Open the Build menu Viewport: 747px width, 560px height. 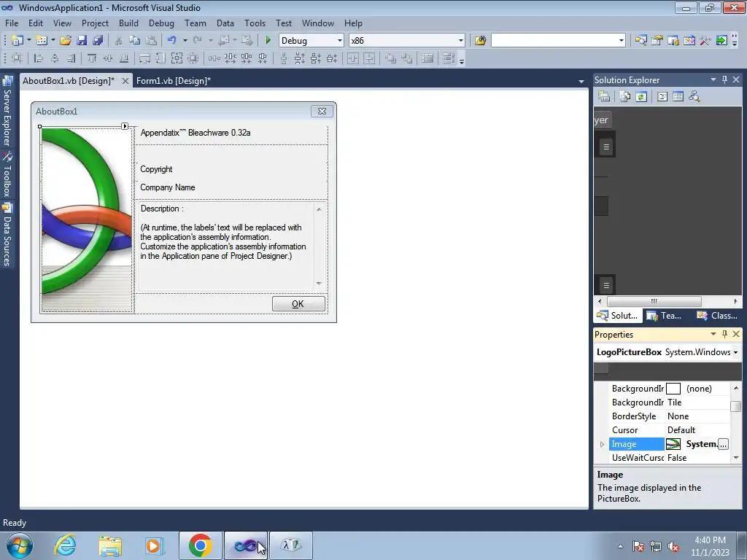128,23
